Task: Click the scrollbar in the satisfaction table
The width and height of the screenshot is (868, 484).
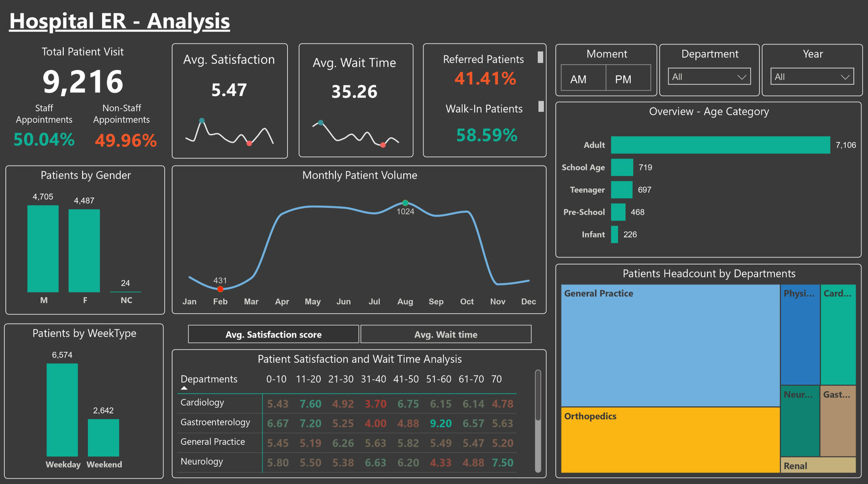Action: tap(538, 395)
